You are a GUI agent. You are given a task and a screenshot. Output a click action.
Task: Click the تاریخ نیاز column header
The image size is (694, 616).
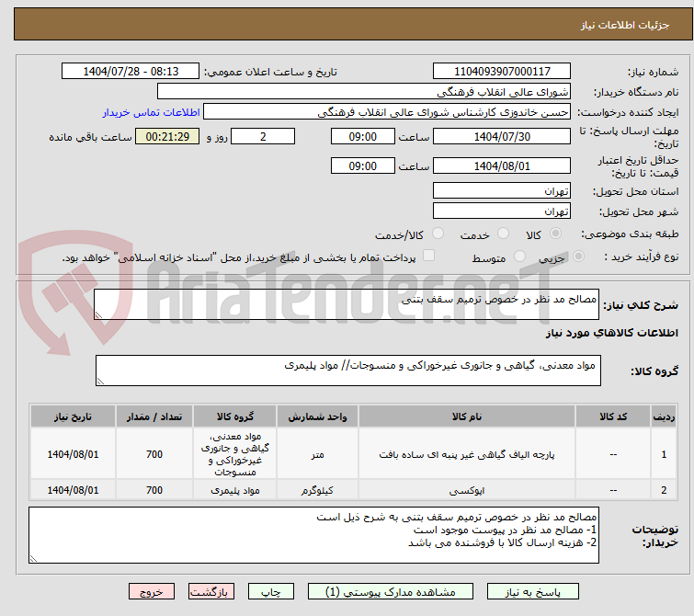73,416
